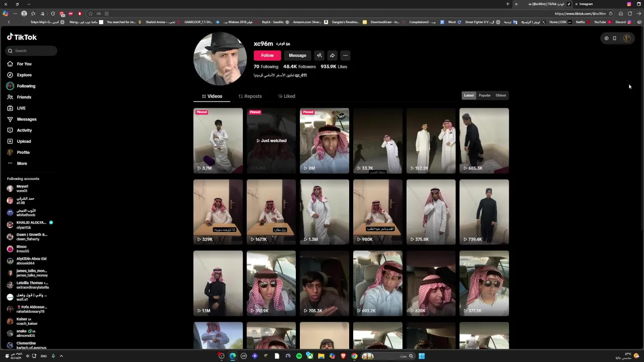Image resolution: width=644 pixels, height=362 pixels.
Task: Open the video with 705.3K views
Action: [325, 284]
